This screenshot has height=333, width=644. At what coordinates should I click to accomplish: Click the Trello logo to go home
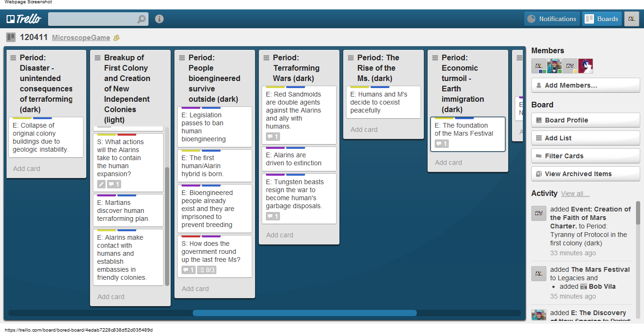click(24, 19)
